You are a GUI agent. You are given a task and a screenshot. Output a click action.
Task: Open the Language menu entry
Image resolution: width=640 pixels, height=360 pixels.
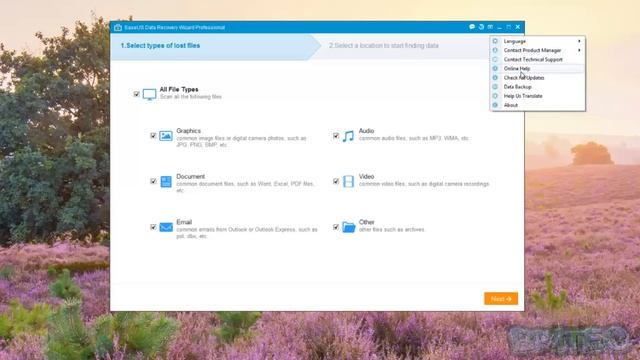tap(538, 41)
